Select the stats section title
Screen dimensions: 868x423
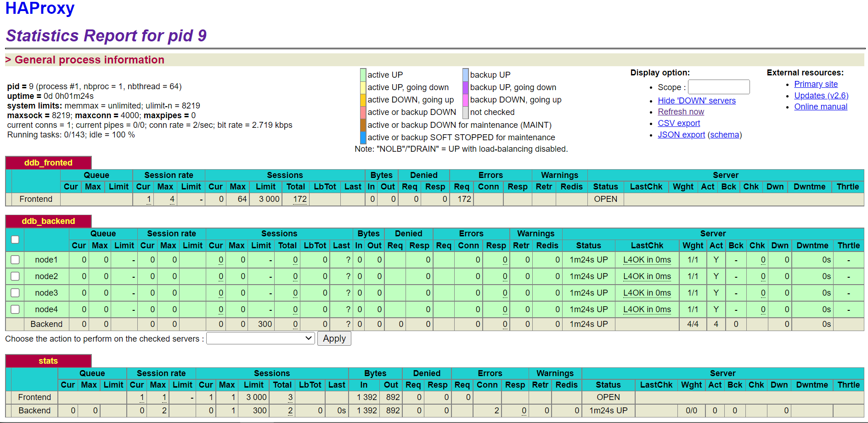48,361
